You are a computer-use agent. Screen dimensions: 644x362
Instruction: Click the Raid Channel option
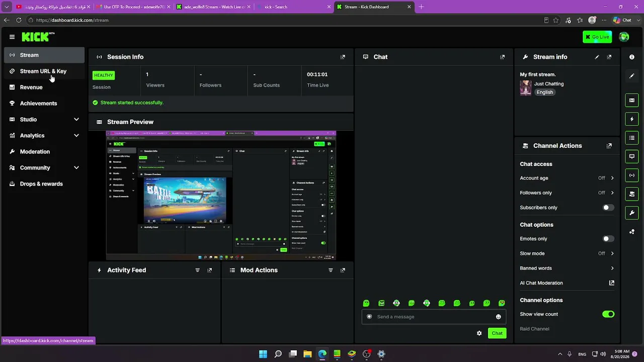coord(534,329)
